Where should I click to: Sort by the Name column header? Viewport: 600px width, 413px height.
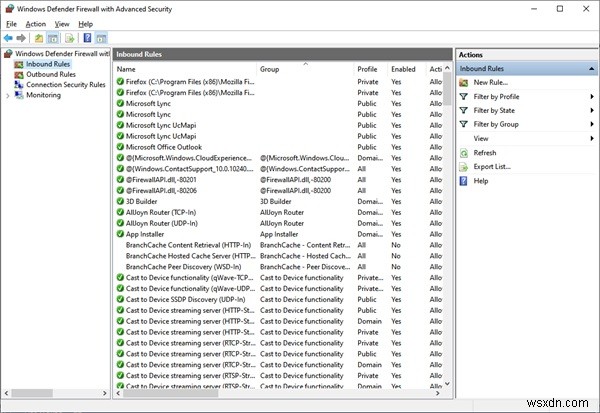[x=185, y=69]
